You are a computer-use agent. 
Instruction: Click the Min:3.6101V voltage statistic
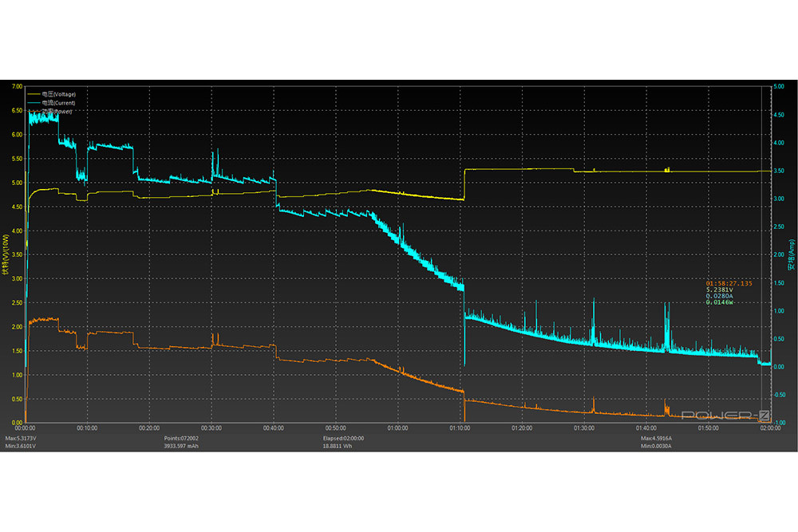(21, 447)
